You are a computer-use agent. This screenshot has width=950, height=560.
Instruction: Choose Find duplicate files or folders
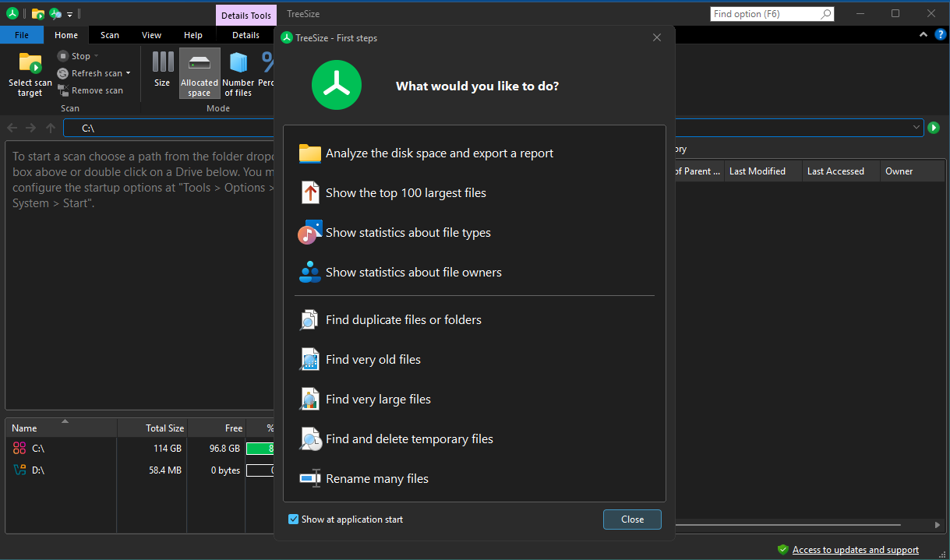click(x=474, y=319)
